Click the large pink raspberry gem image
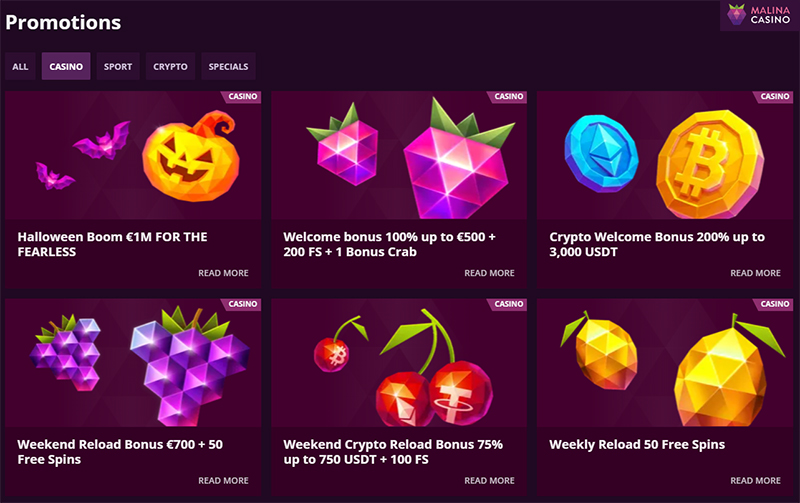 456,158
